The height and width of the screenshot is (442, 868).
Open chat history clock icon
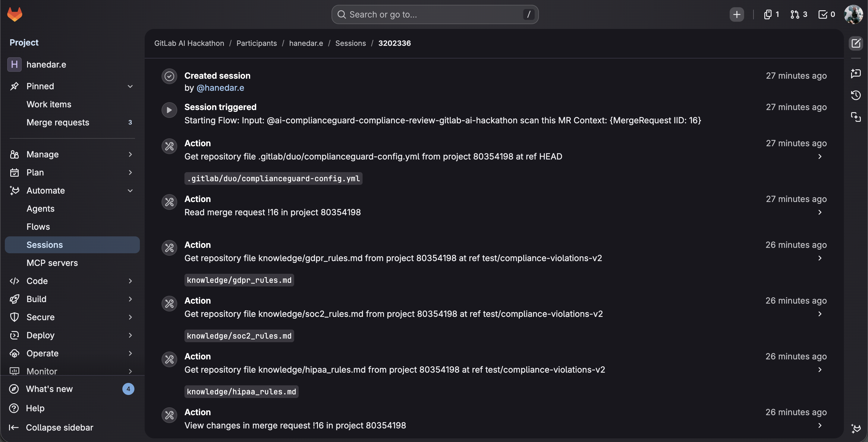click(856, 95)
